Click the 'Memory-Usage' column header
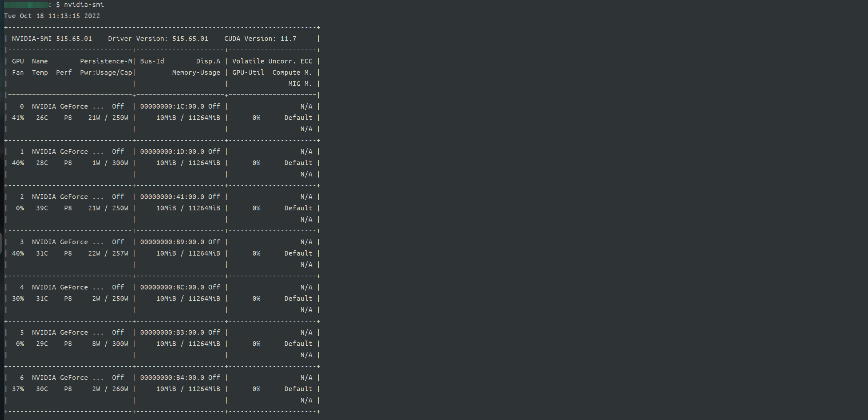The image size is (868, 420). coord(196,73)
